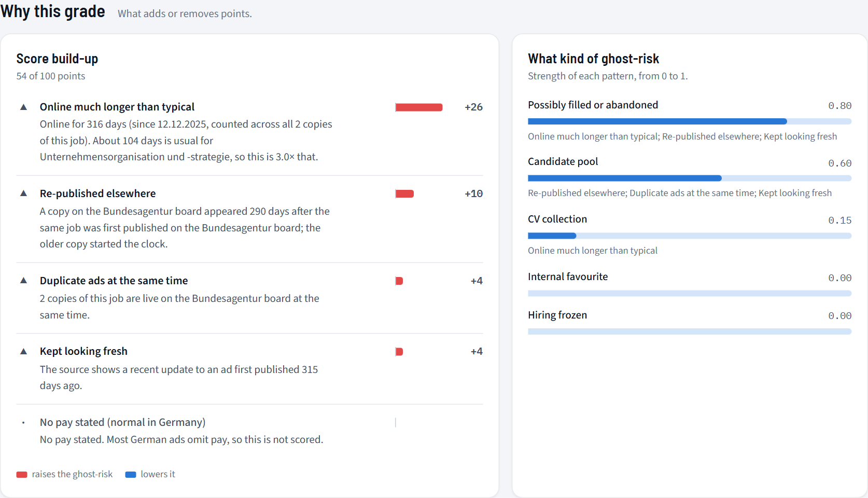The height and width of the screenshot is (498, 868).
Task: Click the 'Candidate pool' label
Action: [563, 162]
